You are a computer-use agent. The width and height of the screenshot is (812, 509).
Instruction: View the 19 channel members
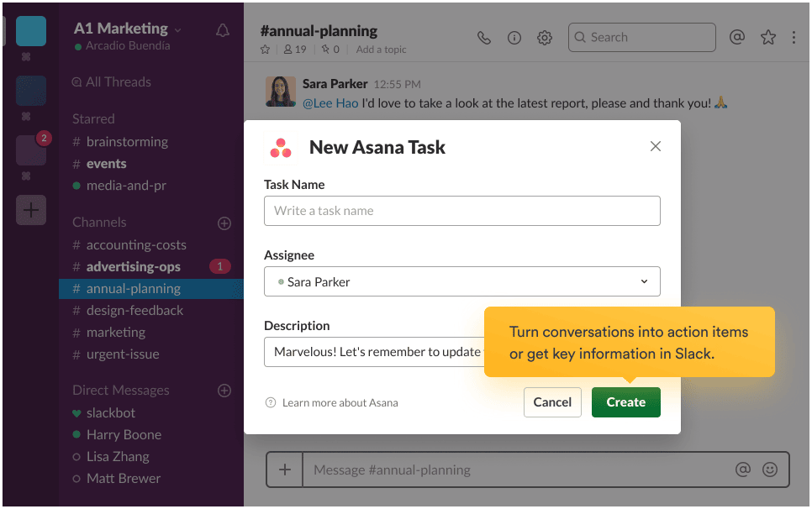click(295, 50)
